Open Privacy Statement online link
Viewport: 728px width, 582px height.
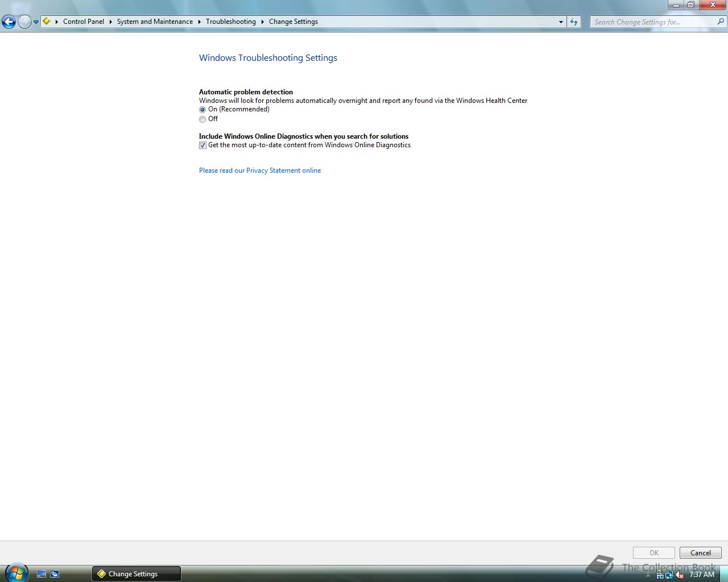click(260, 171)
